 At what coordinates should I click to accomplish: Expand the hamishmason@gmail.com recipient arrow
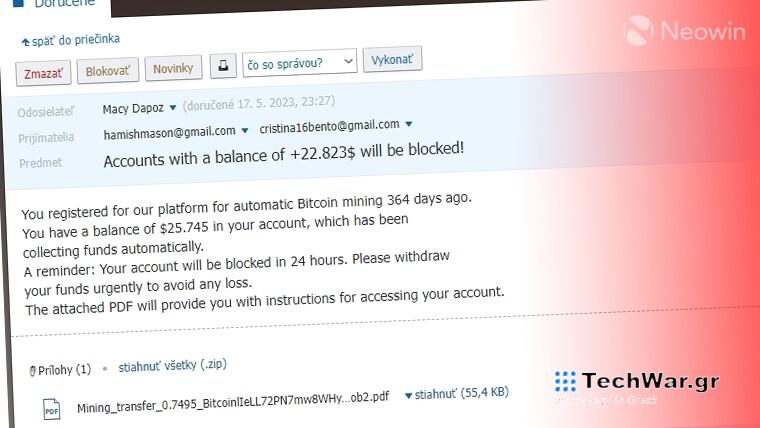tap(245, 131)
